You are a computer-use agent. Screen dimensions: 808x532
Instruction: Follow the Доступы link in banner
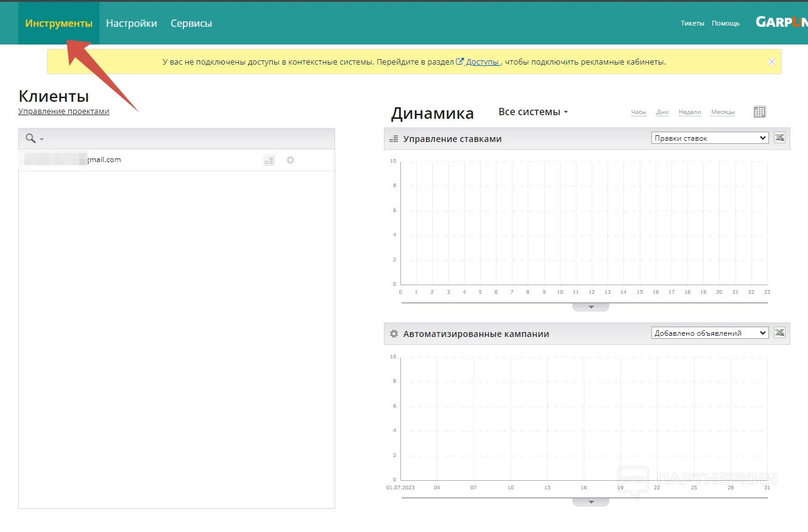[x=482, y=62]
